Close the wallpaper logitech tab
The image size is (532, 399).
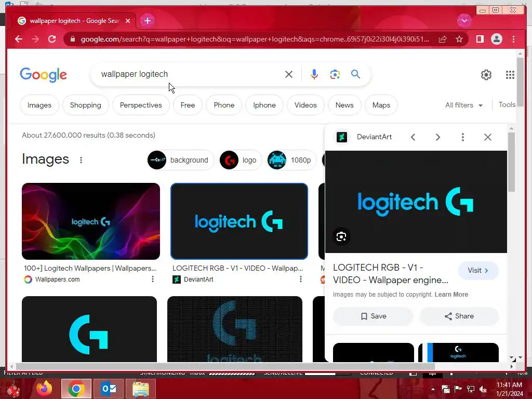pos(128,21)
